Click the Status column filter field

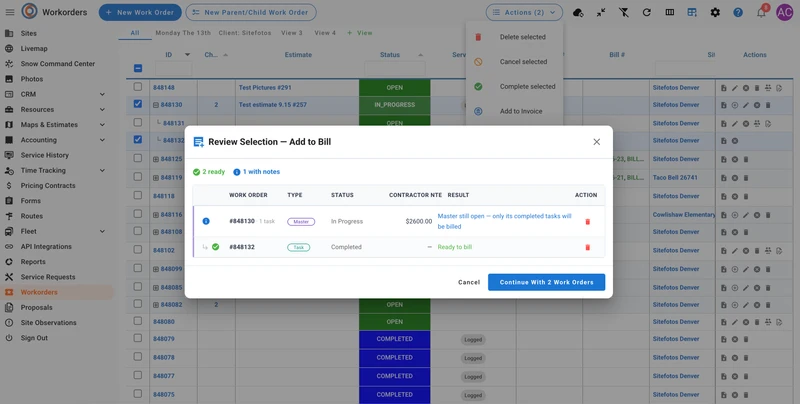(395, 68)
